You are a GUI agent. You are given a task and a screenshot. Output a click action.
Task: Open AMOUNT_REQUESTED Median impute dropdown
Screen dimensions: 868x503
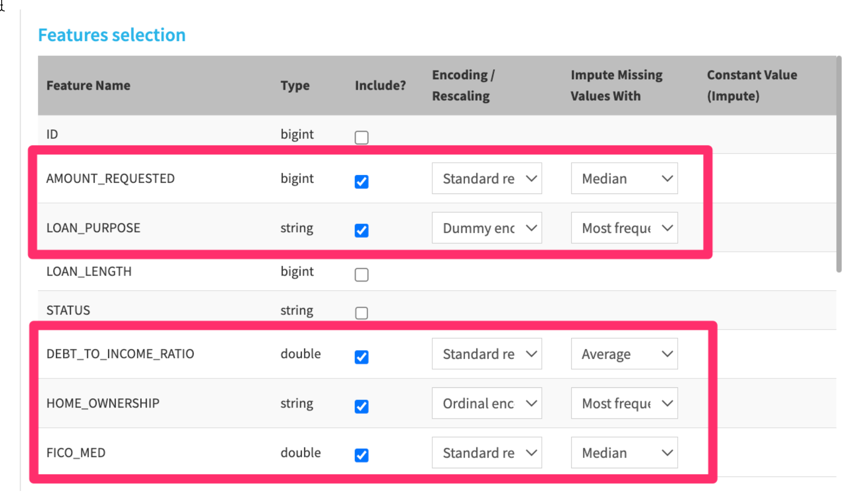(624, 179)
